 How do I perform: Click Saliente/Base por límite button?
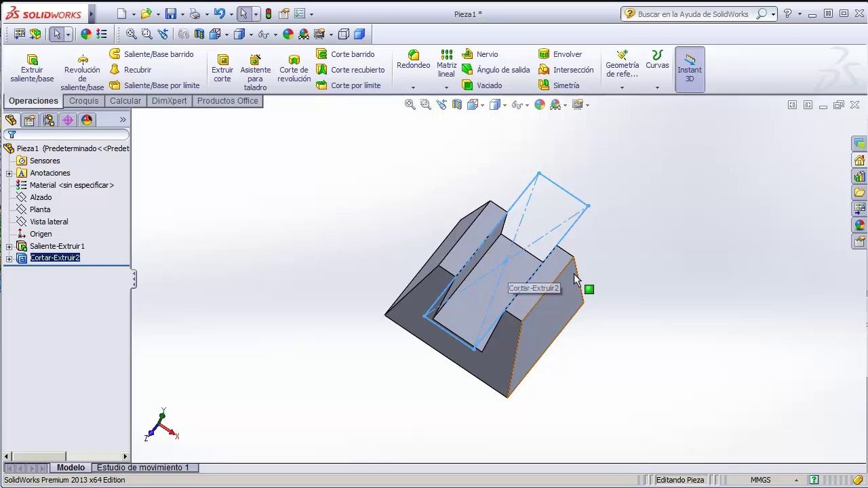[155, 85]
